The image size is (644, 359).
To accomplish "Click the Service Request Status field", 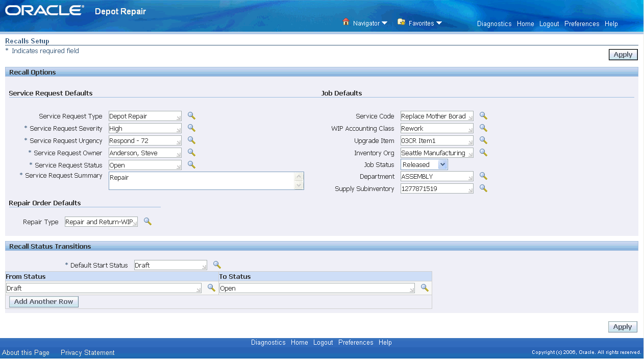I will click(145, 165).
